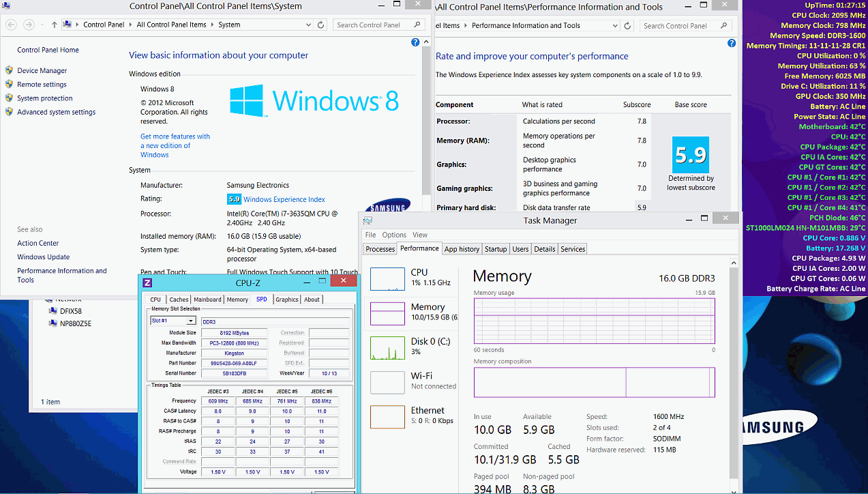Screen dimensions: 868x494
Task: Switch to Graphics tab in CPU-Z
Action: point(287,300)
